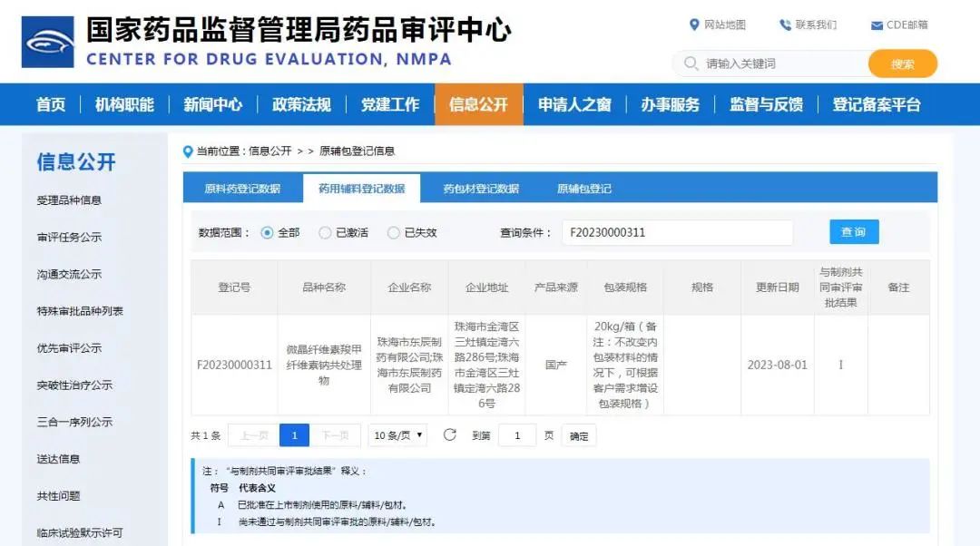
Task: Click registration number F20230000311 table cell
Action: click(x=234, y=365)
